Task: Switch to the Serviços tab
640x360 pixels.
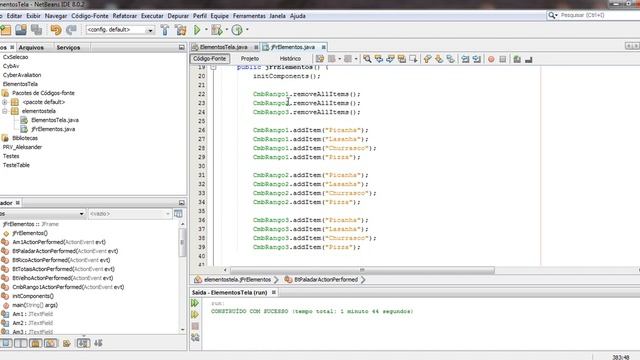Action: point(68,48)
